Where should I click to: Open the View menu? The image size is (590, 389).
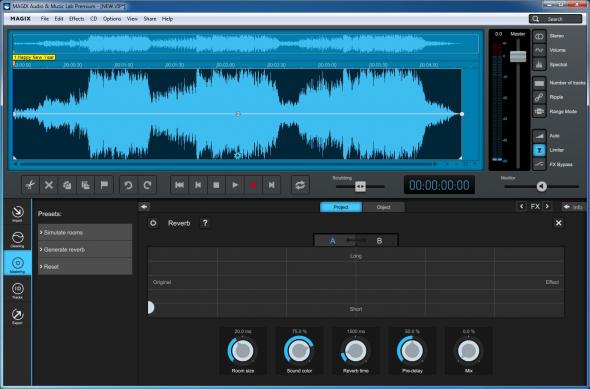click(132, 19)
